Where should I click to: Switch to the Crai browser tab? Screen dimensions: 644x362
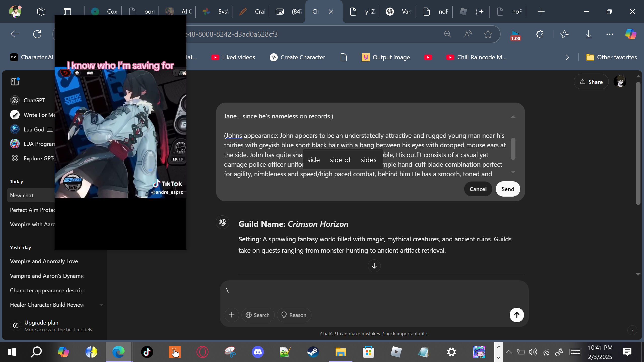[251, 12]
